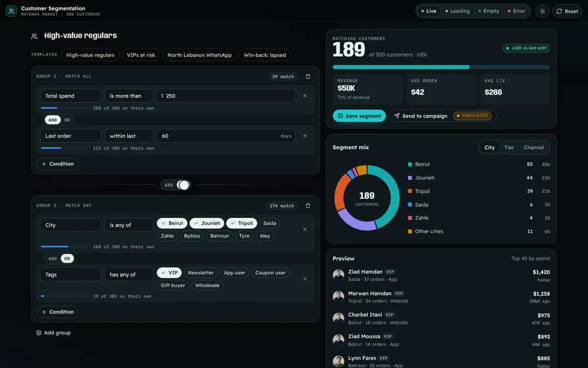Open the 'has any of' operator dropdown

(x=129, y=275)
